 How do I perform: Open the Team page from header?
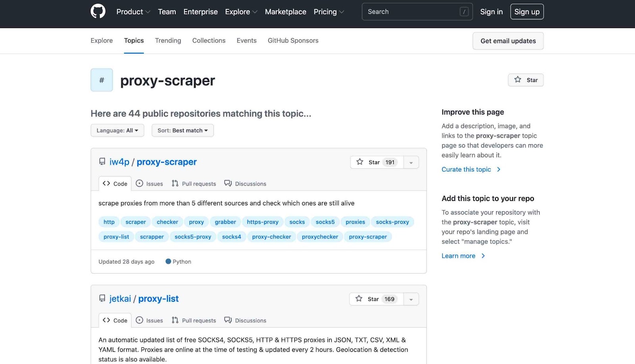[x=167, y=12]
